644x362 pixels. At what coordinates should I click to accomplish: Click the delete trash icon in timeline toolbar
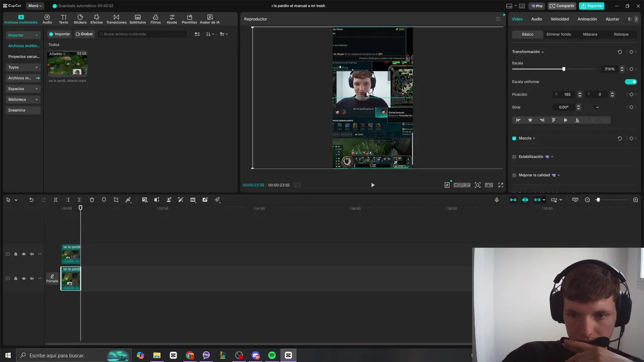point(92,200)
